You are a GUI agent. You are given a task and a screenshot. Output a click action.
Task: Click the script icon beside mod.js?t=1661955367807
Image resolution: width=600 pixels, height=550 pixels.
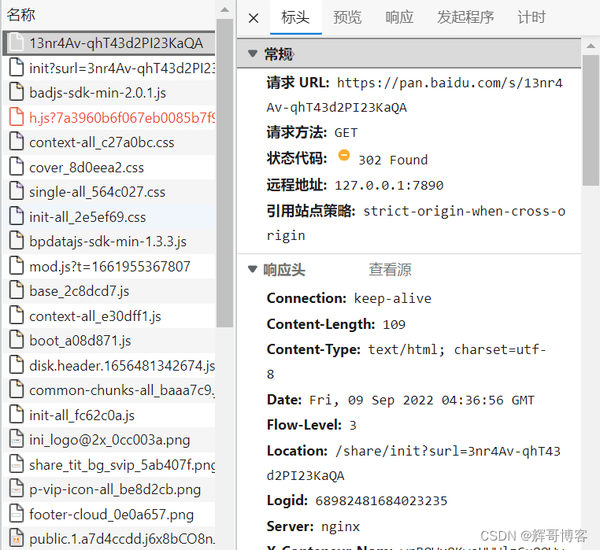click(16, 266)
